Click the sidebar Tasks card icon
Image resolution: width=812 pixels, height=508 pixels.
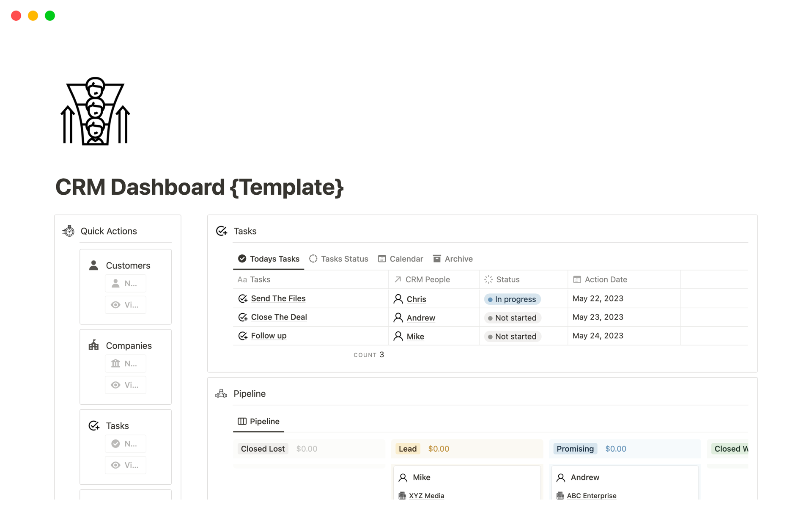[94, 425]
